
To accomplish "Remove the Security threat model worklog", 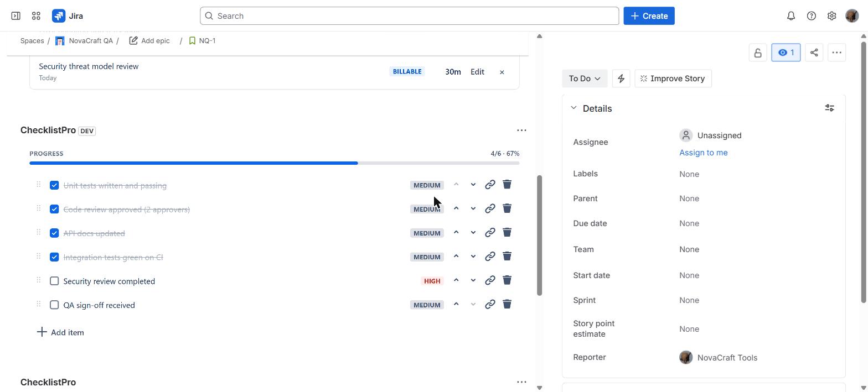I will (502, 72).
